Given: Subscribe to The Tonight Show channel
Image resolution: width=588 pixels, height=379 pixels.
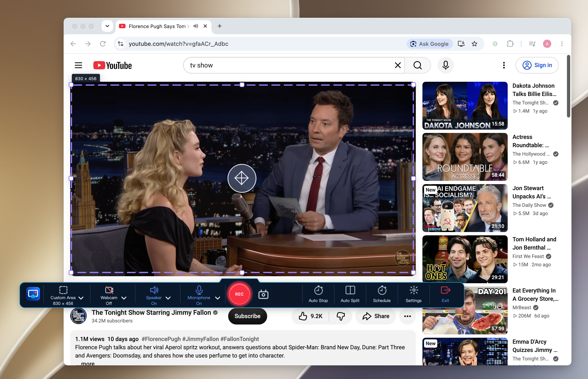Looking at the screenshot, I should [x=247, y=316].
